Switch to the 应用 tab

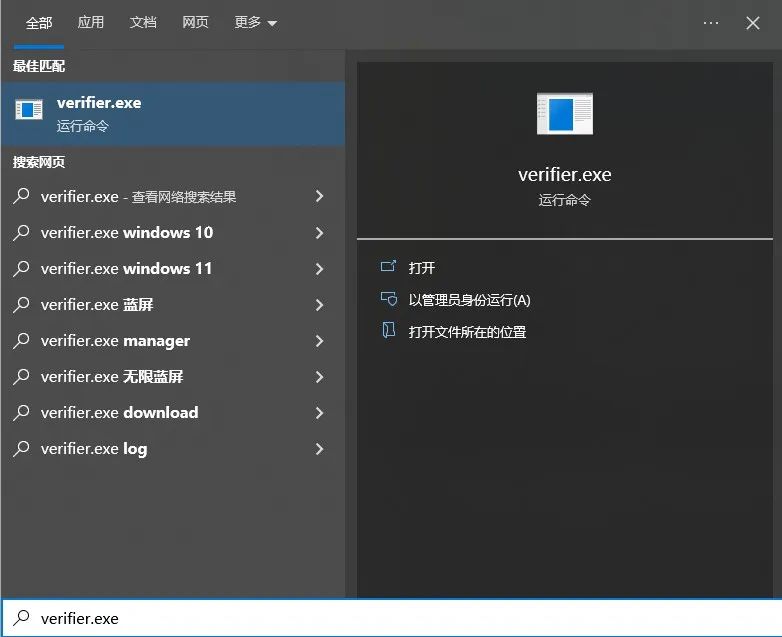(91, 22)
